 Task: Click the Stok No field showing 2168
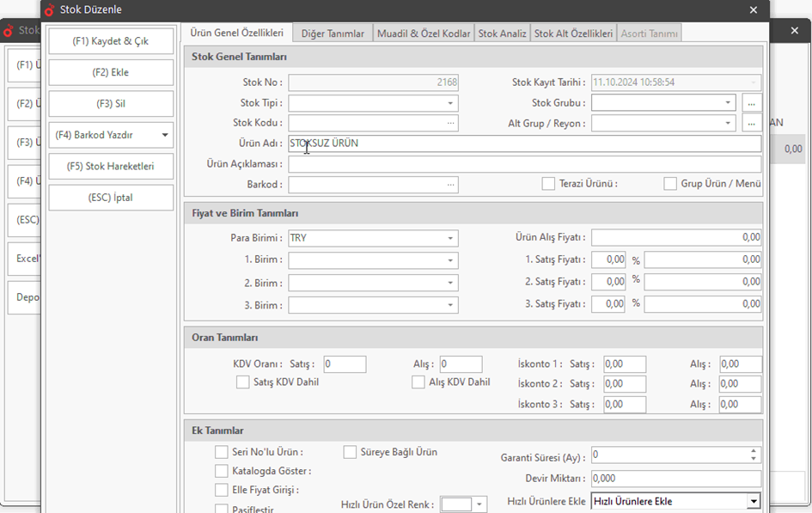click(x=373, y=82)
